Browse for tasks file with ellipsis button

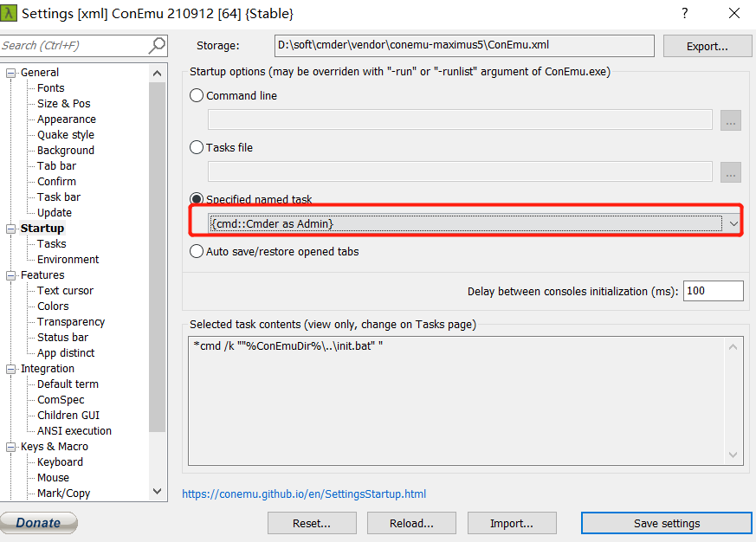coord(730,172)
